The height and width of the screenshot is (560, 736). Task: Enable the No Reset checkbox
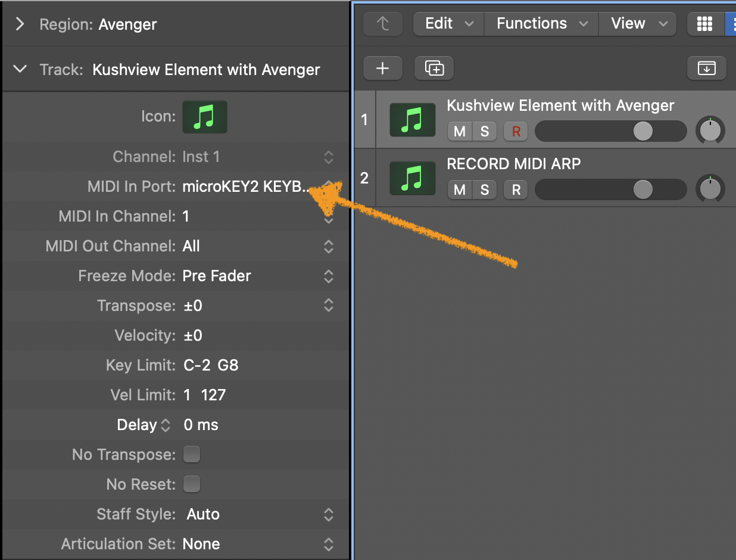click(192, 484)
